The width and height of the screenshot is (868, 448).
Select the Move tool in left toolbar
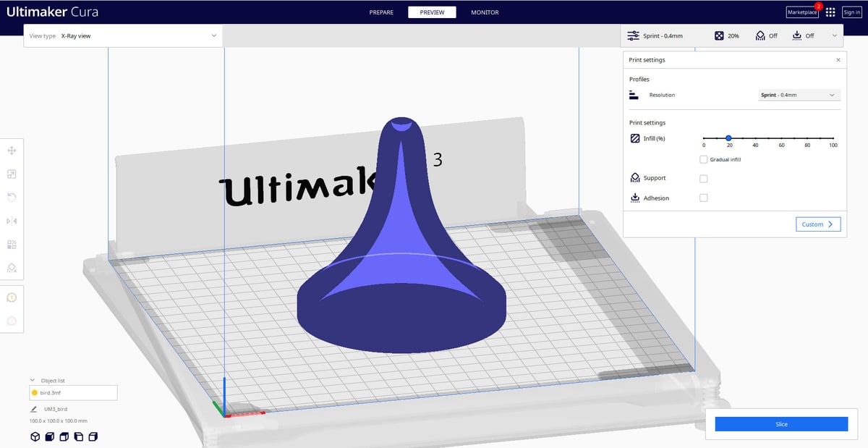[12, 151]
